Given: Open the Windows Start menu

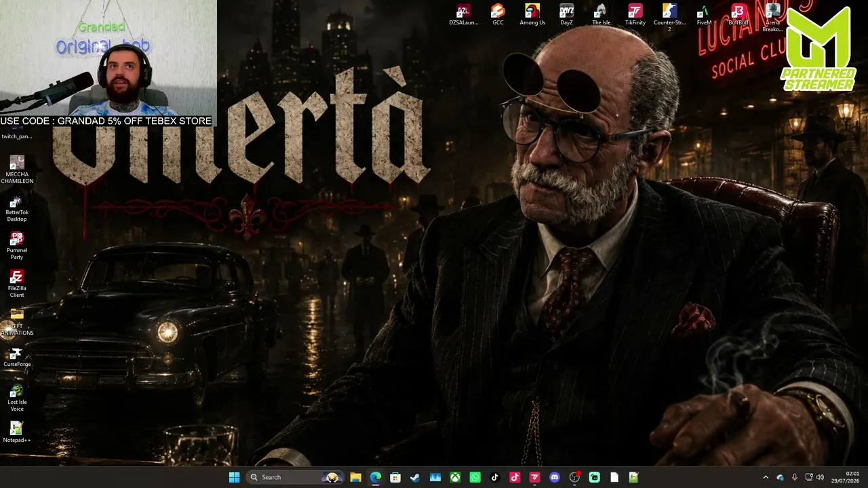Looking at the screenshot, I should click(x=234, y=477).
